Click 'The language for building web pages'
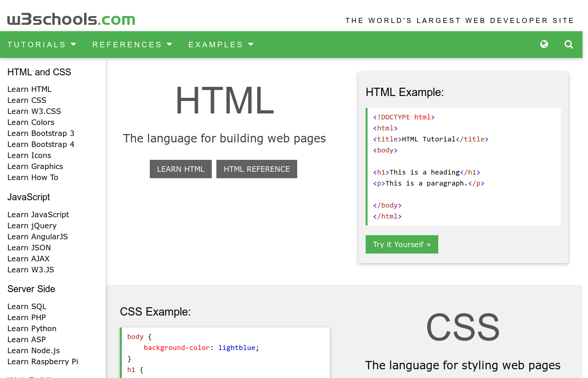 click(x=224, y=138)
